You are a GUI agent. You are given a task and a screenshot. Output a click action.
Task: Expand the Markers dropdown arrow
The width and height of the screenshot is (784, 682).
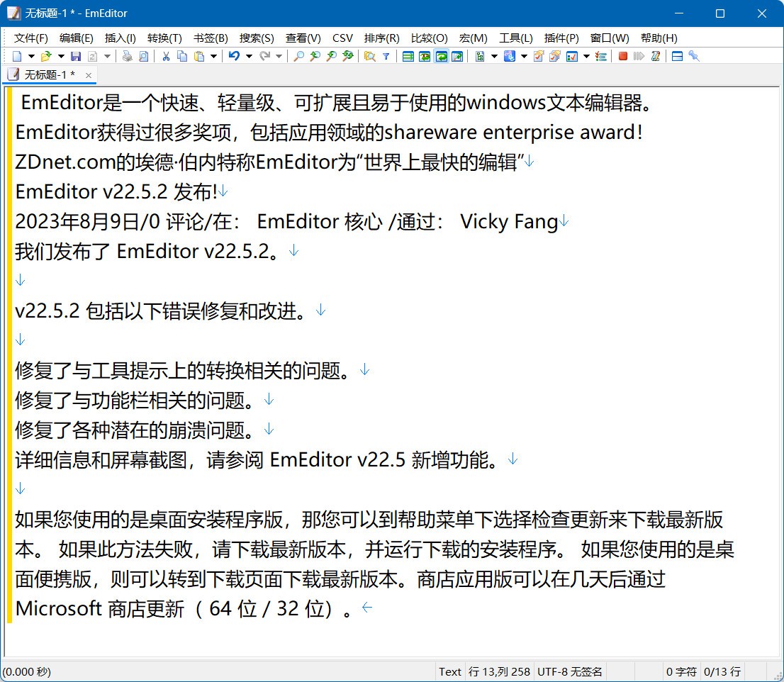(x=524, y=56)
